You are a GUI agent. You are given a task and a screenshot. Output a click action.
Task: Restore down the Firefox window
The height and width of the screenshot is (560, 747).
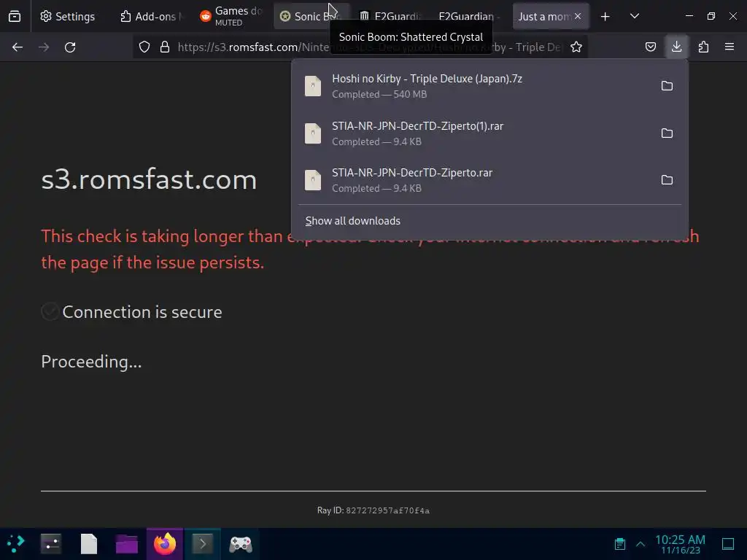(711, 16)
